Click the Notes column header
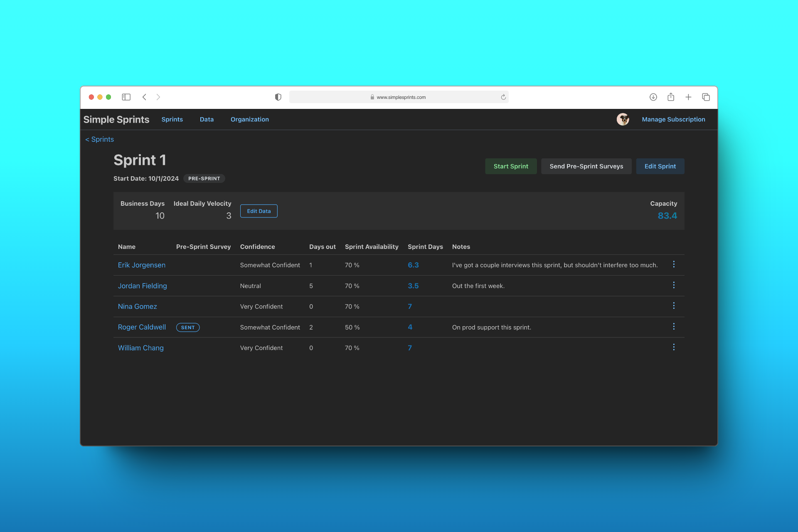Image resolution: width=798 pixels, height=532 pixels. pos(461,247)
